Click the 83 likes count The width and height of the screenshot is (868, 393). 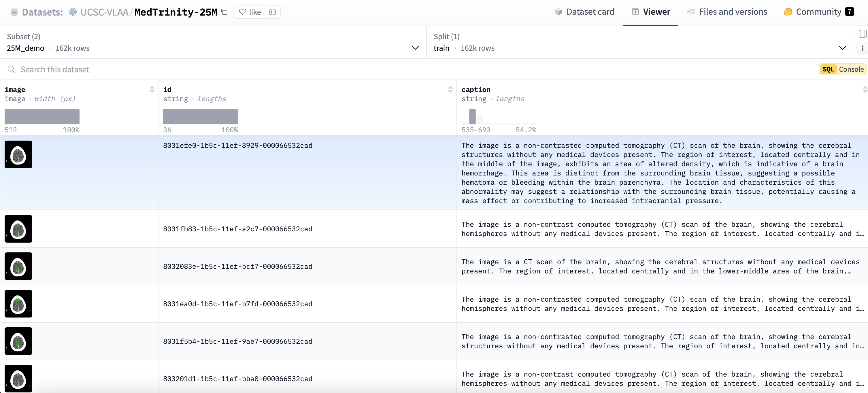[x=272, y=12]
